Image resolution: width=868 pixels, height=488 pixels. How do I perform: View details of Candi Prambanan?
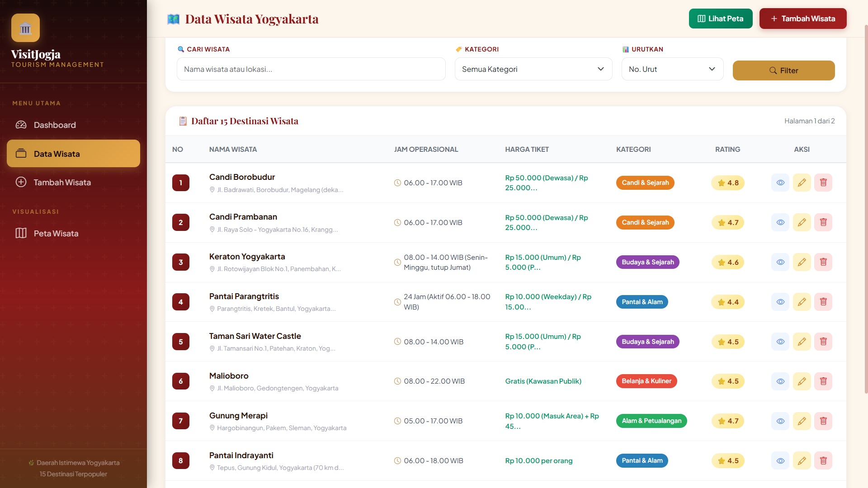click(780, 222)
